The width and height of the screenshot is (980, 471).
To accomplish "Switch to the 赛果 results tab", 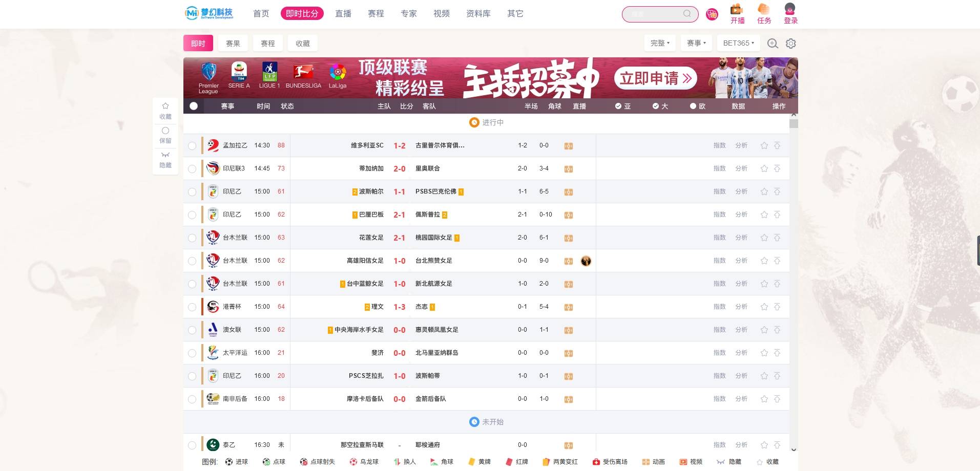I will click(x=233, y=43).
